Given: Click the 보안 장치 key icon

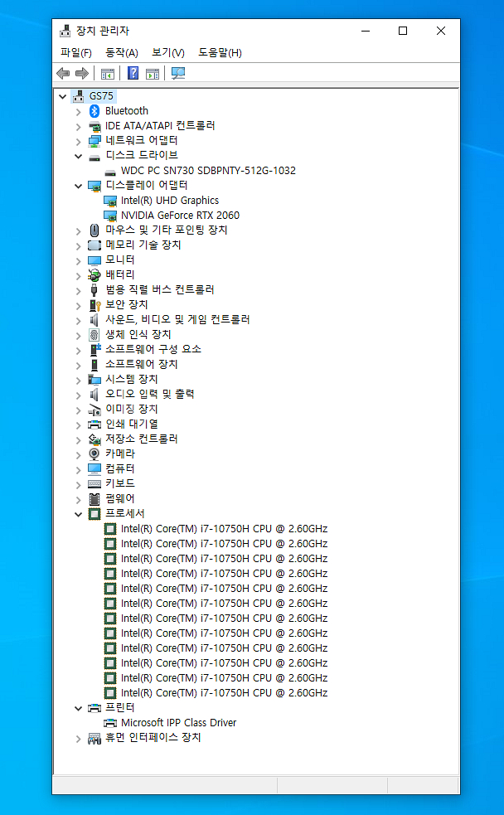Looking at the screenshot, I should pyautogui.click(x=94, y=304).
